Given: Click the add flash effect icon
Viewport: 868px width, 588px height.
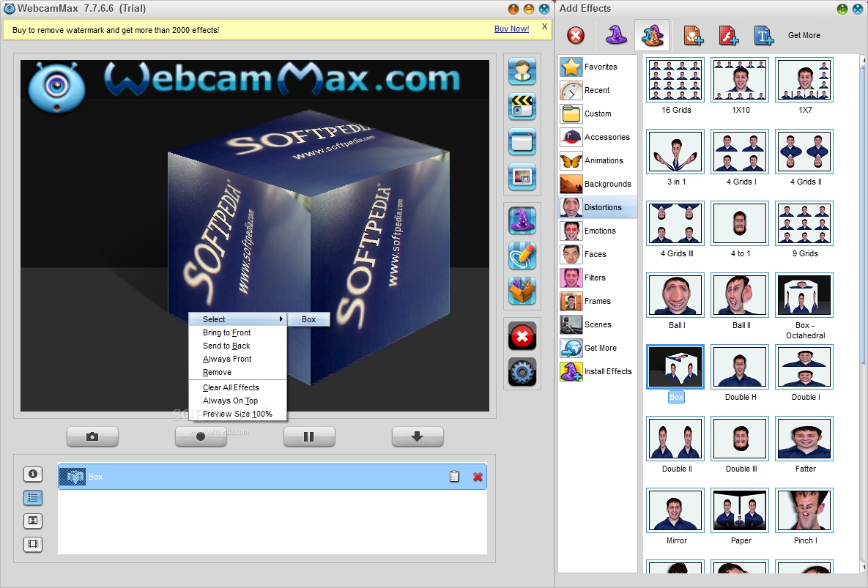Looking at the screenshot, I should 729,35.
